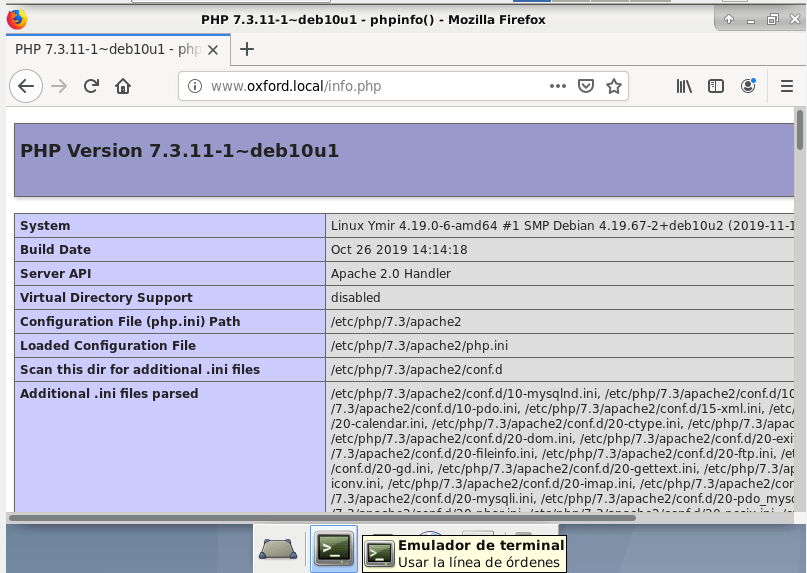
Task: Show site information for oxford.local
Action: pos(195,86)
